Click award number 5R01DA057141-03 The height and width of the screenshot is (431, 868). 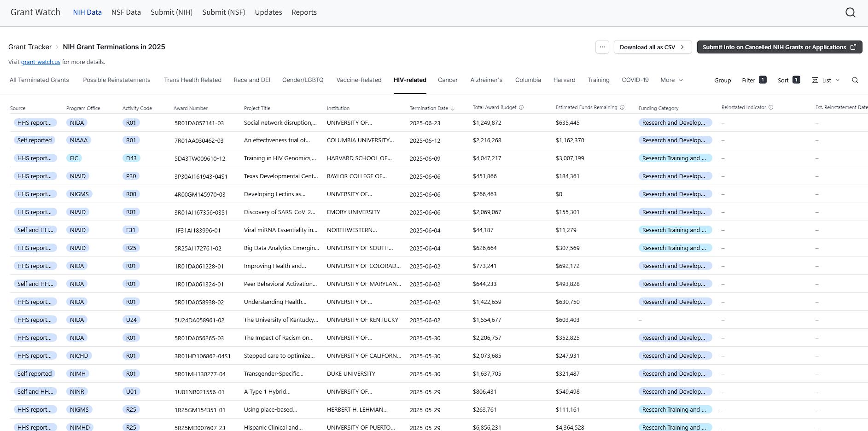pos(199,123)
